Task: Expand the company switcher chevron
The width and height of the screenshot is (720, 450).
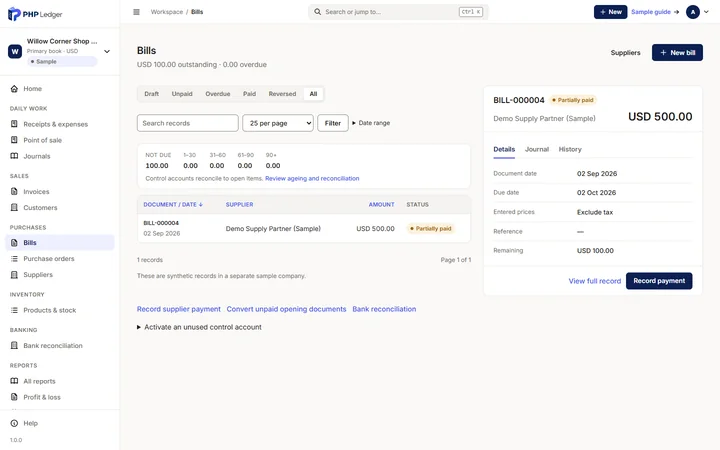Action: tap(107, 51)
